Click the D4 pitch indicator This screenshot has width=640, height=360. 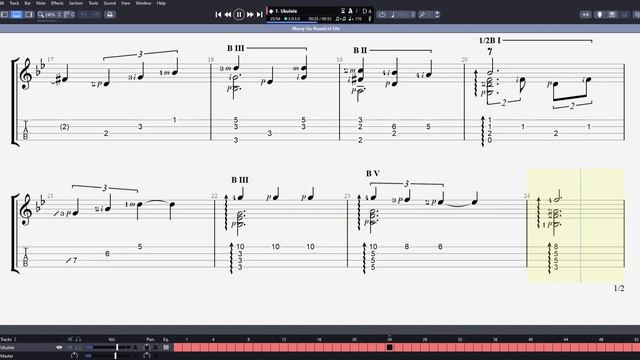point(367,11)
